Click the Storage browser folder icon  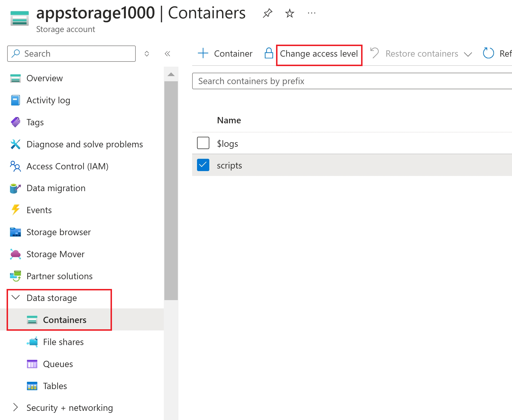[15, 232]
